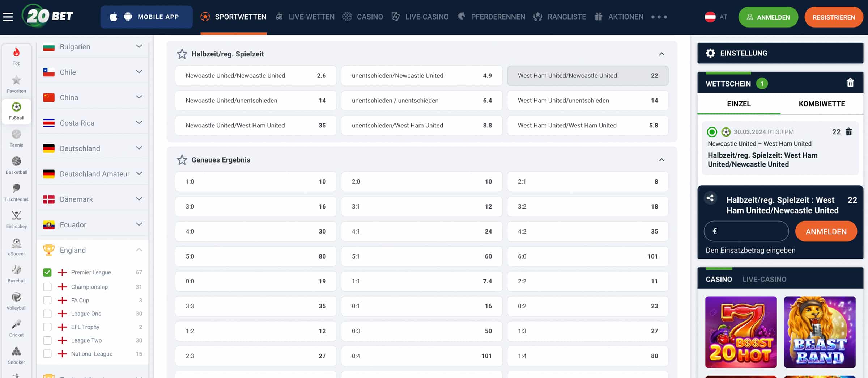Image resolution: width=868 pixels, height=378 pixels.
Task: Switch to the Kombiwette tab
Action: tap(822, 104)
